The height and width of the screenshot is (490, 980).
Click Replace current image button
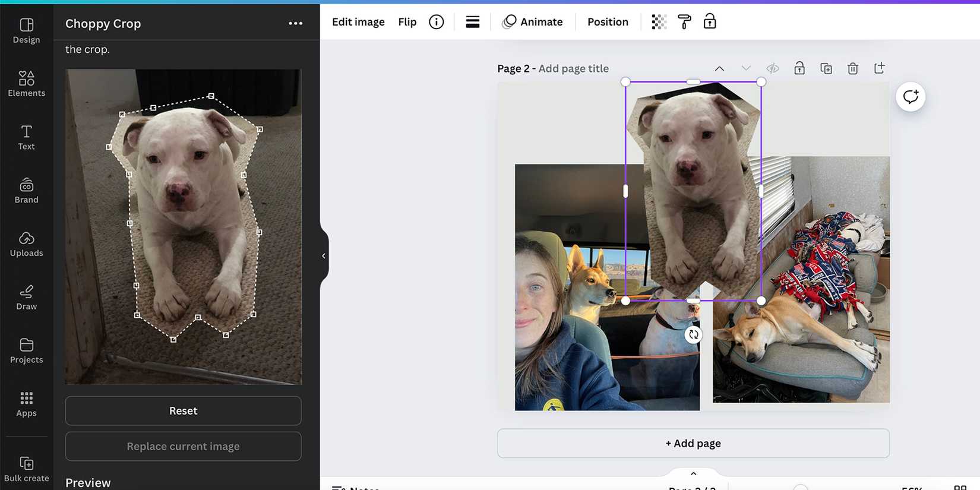pyautogui.click(x=183, y=447)
